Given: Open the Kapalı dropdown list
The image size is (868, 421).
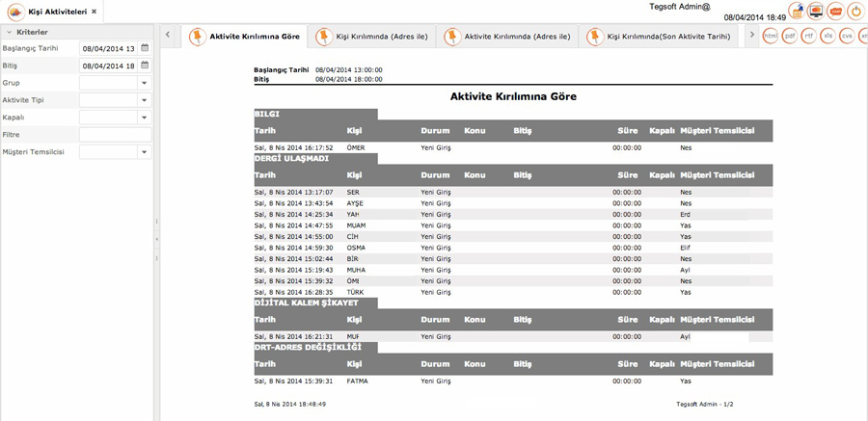Looking at the screenshot, I should pyautogui.click(x=145, y=118).
